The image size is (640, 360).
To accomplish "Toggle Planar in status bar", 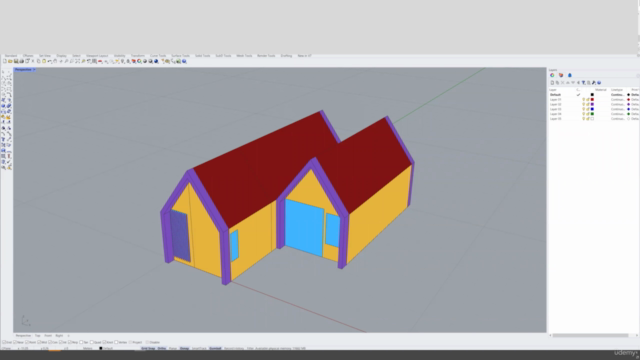I will pyautogui.click(x=173, y=348).
